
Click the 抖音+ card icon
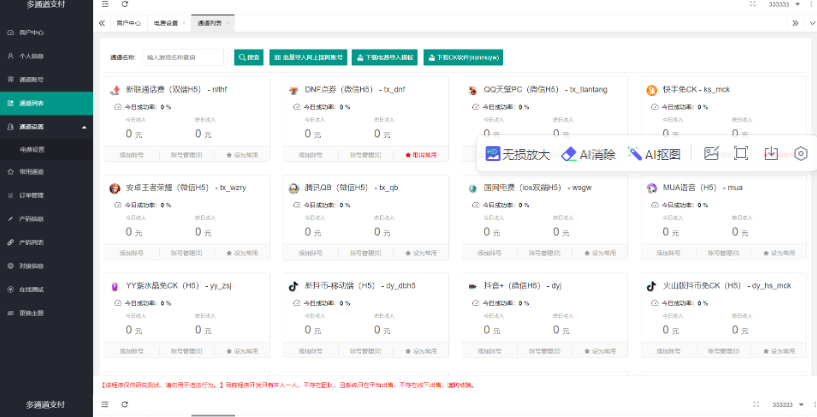pos(473,286)
